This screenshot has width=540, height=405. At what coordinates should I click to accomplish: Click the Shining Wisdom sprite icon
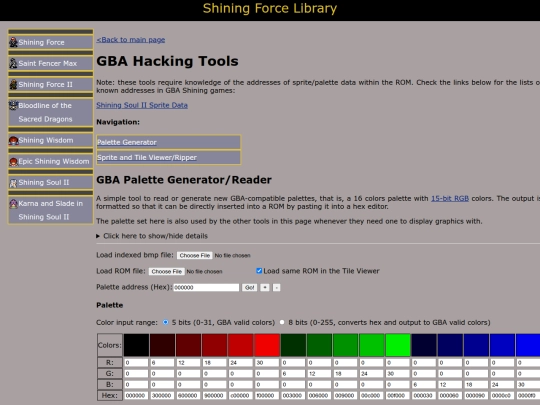point(13,140)
